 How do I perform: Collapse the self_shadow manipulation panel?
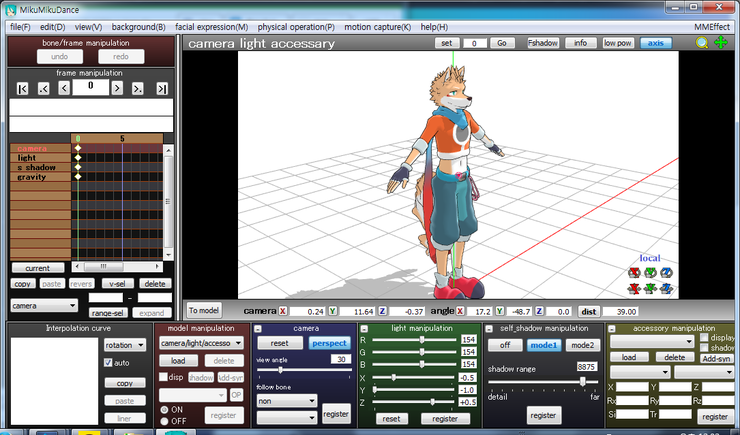pyautogui.click(x=489, y=329)
